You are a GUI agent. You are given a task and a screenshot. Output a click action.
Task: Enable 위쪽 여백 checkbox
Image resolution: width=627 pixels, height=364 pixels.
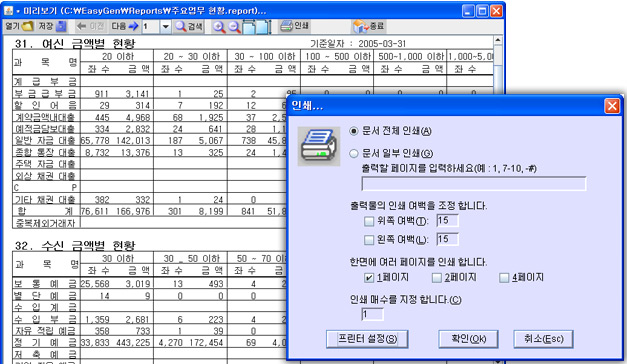[369, 221]
